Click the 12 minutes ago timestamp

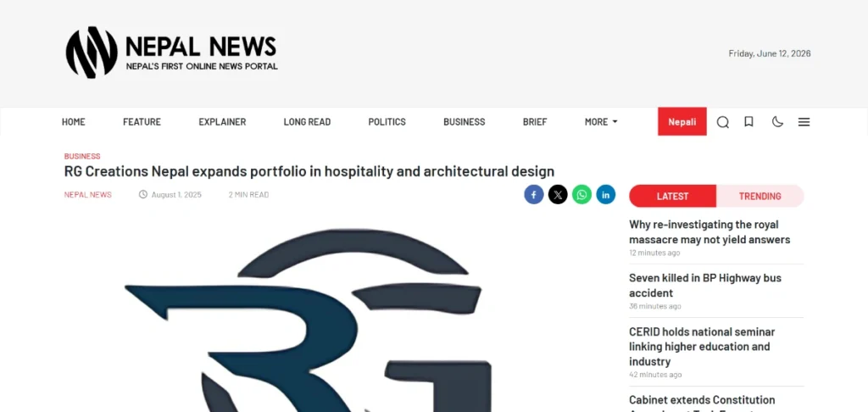654,253
